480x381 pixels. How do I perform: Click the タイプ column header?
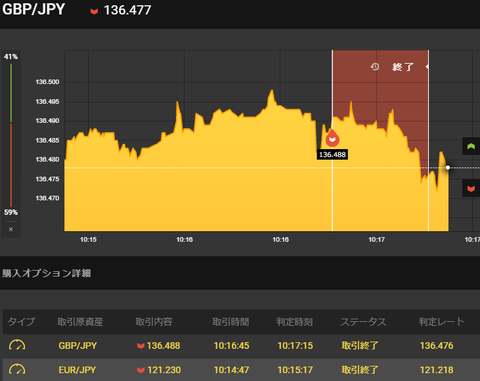tap(21, 322)
